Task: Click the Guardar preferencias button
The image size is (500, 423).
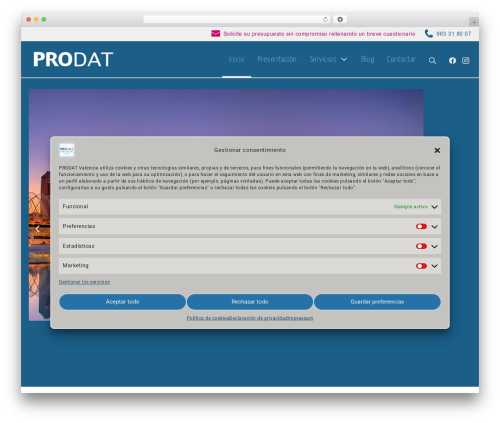Action: 377,302
